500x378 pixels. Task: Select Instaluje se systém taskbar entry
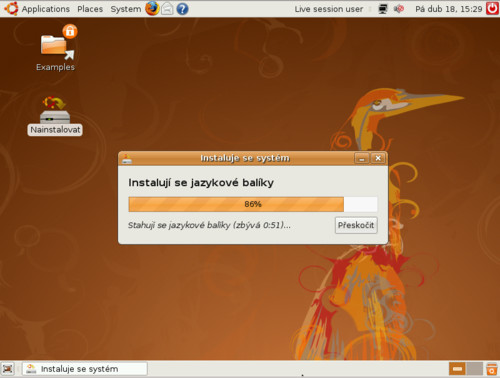click(x=85, y=369)
